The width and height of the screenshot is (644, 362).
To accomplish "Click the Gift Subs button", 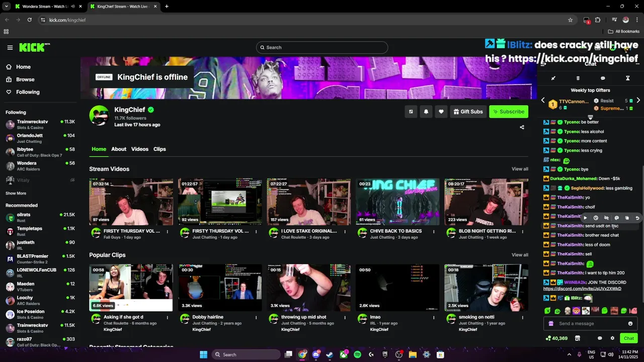I will (468, 112).
